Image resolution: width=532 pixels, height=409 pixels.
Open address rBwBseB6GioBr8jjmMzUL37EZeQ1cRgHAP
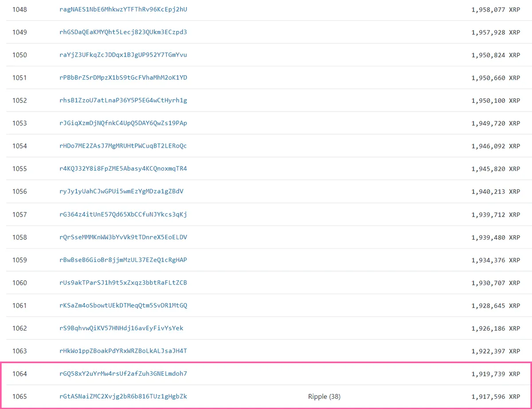(x=123, y=260)
